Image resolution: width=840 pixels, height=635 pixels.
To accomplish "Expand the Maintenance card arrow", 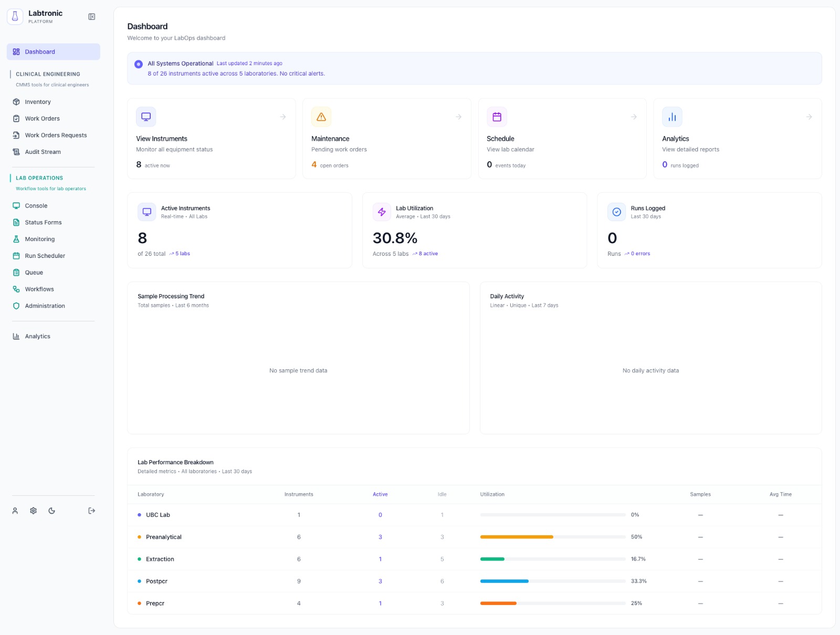I will (459, 117).
